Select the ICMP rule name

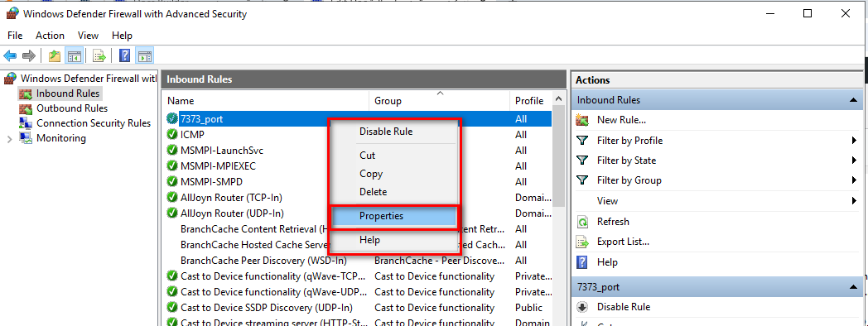[193, 135]
